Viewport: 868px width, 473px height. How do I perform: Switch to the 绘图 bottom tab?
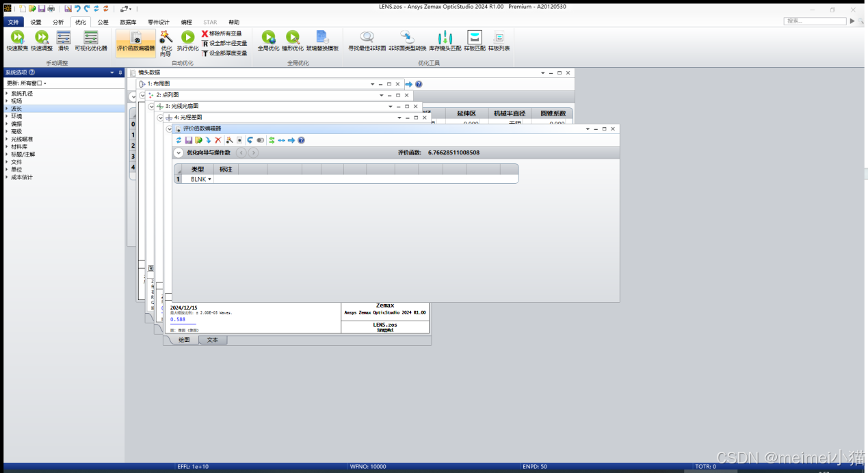click(183, 340)
